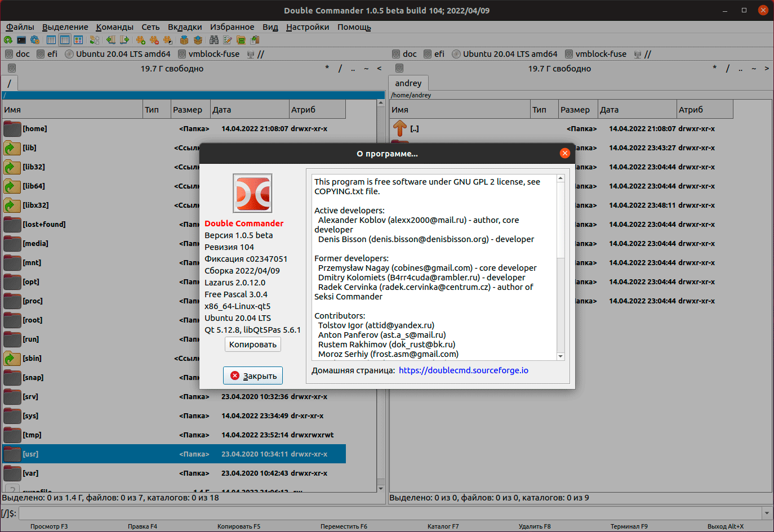Sort left panel by Имя column
Screen dimensions: 774x532
coord(73,110)
